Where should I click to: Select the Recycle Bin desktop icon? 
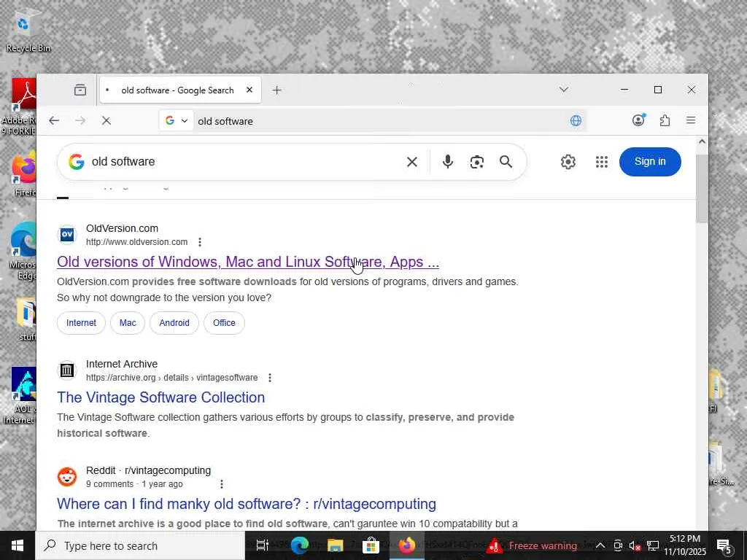(28, 31)
